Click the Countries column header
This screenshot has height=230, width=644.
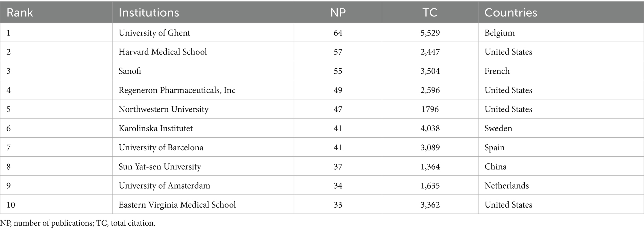tap(511, 12)
